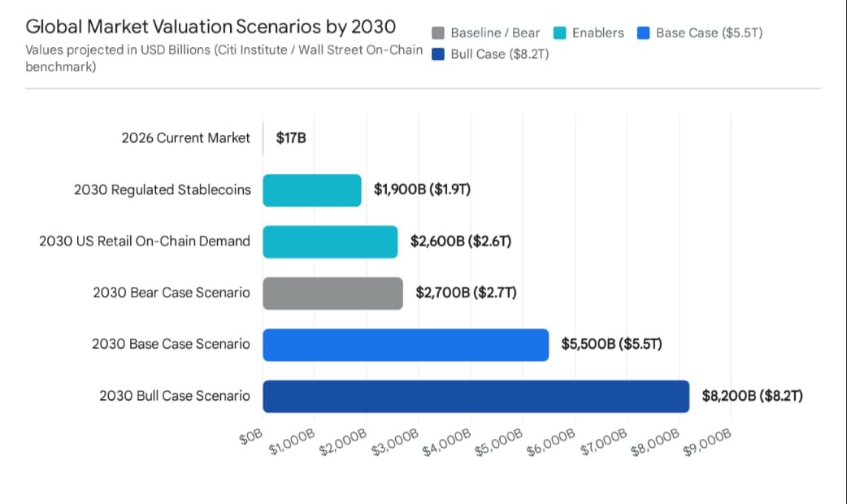Click the '$8,200B ($8.2T)' value label
Screen dimensions: 847x504
tap(753, 396)
